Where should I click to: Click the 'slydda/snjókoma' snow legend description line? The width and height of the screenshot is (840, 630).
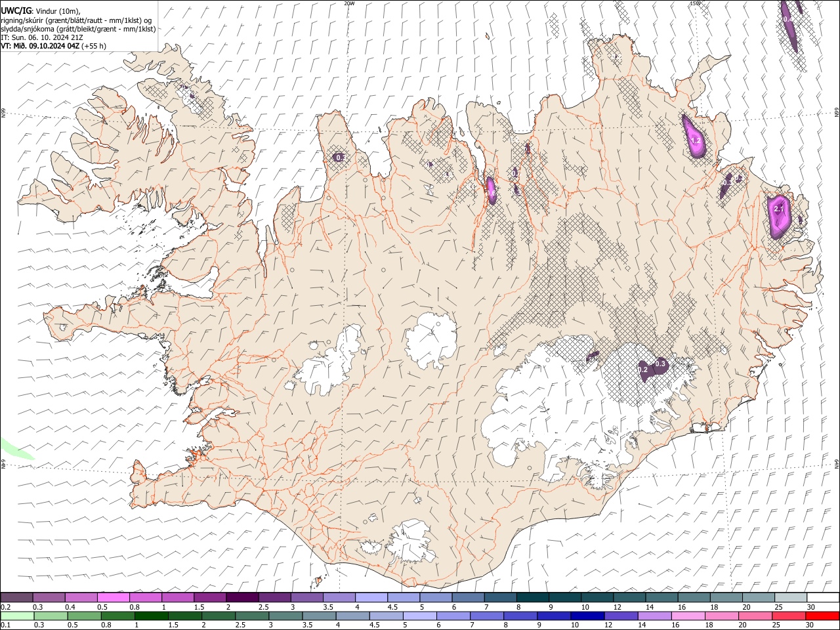(x=78, y=29)
